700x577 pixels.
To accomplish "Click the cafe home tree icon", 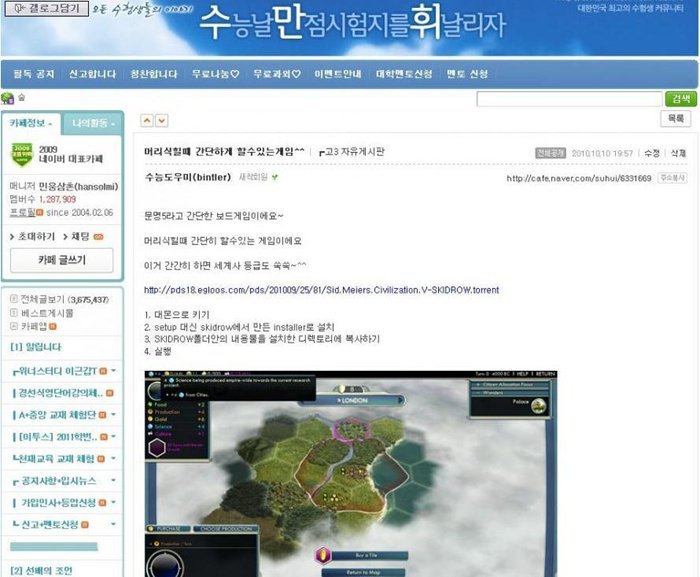I will 8,98.
